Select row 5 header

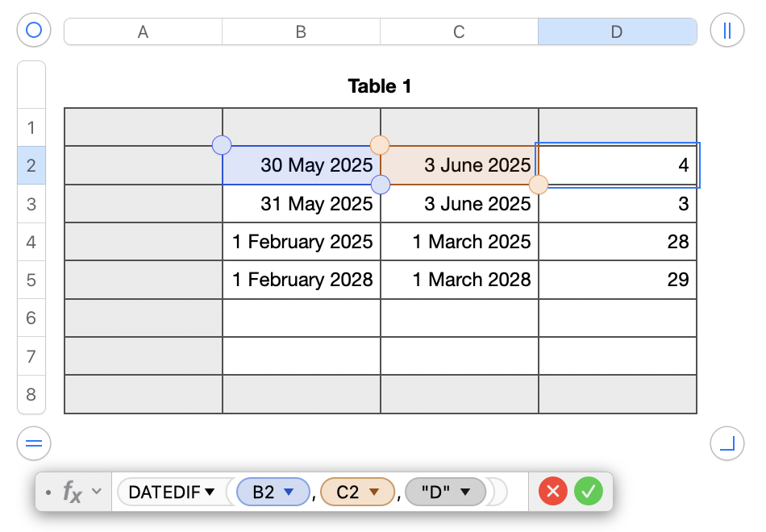pyautogui.click(x=31, y=280)
